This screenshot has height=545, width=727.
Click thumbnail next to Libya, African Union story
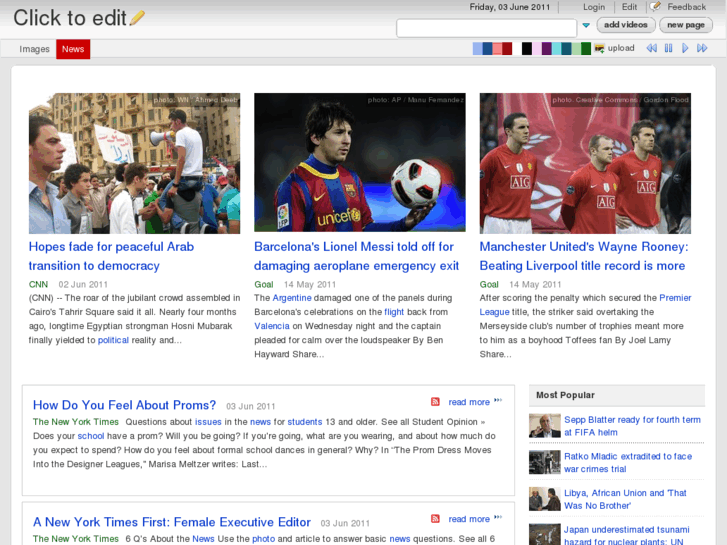tap(545, 499)
